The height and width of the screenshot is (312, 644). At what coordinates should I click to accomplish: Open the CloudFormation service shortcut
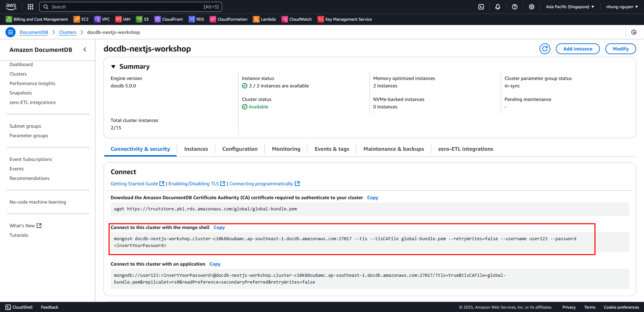pyautogui.click(x=228, y=19)
